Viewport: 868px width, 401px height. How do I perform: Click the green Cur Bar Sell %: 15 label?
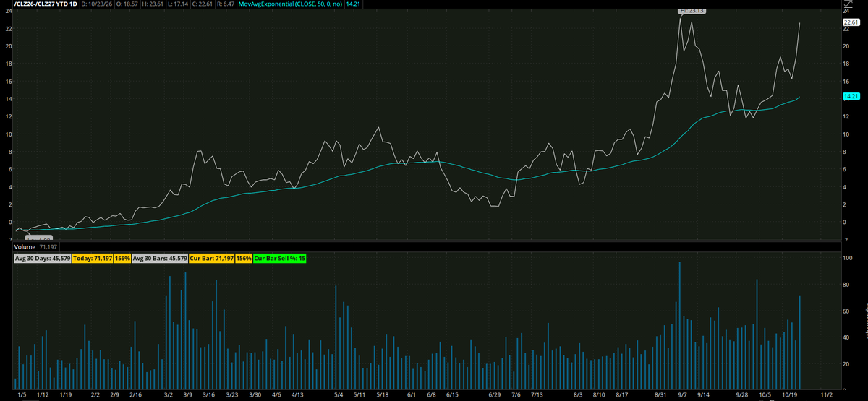[x=281, y=258]
